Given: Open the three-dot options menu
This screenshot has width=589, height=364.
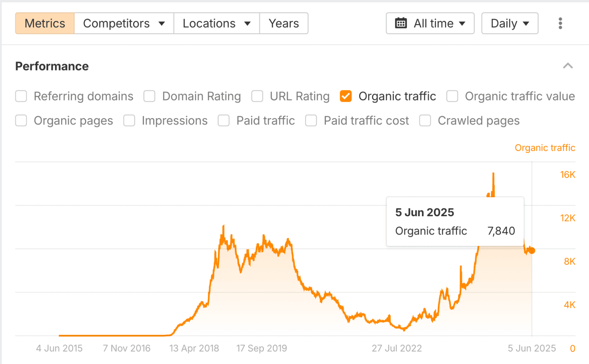Looking at the screenshot, I should (559, 23).
